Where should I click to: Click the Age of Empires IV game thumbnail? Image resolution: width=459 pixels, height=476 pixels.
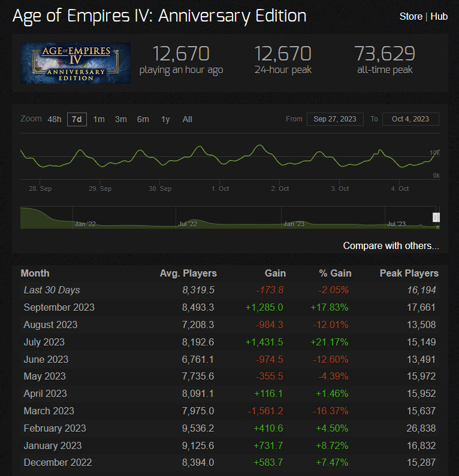75,62
